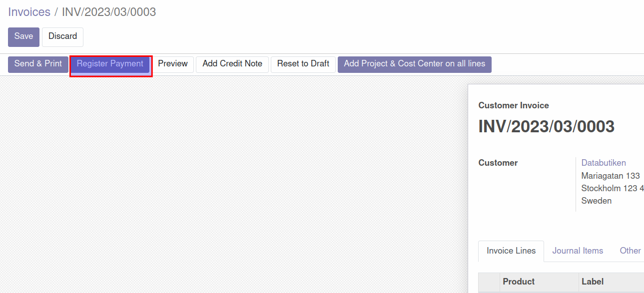The width and height of the screenshot is (644, 293).
Task: Click Send & Print
Action: point(38,64)
